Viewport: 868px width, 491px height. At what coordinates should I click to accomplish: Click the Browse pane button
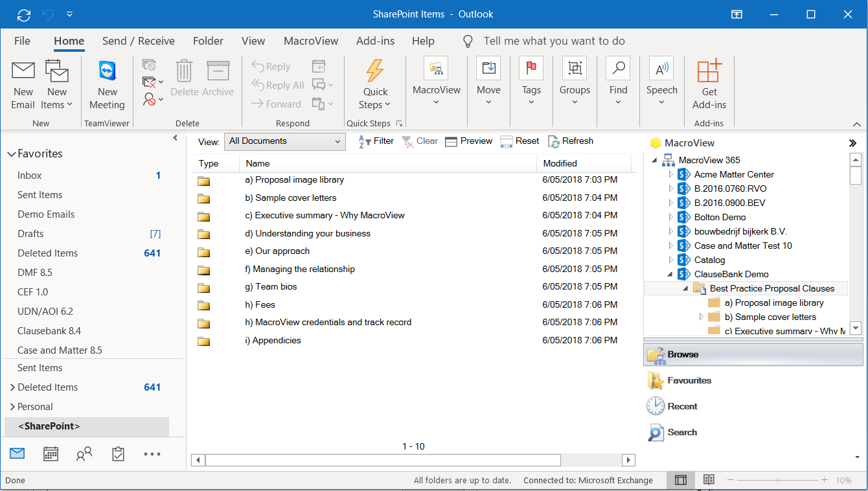click(753, 354)
